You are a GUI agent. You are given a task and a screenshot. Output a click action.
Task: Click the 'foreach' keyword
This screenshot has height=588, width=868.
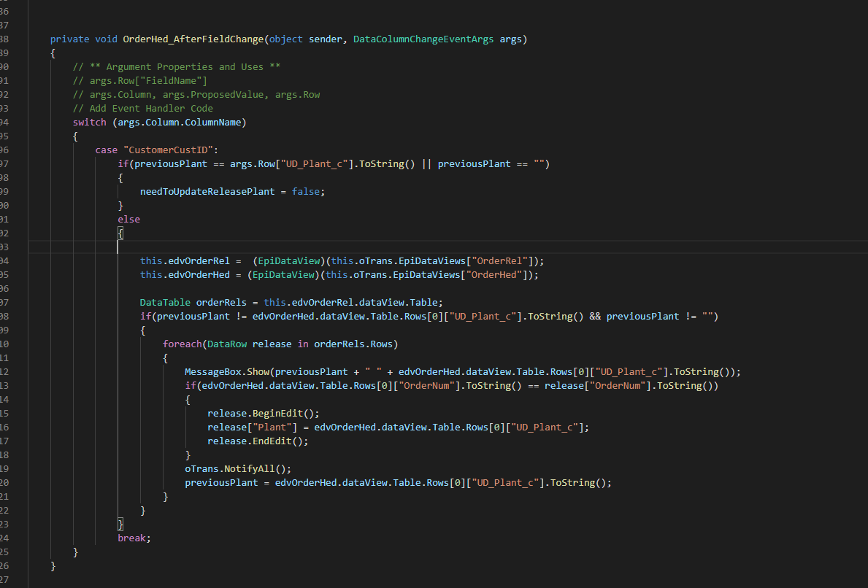(182, 344)
